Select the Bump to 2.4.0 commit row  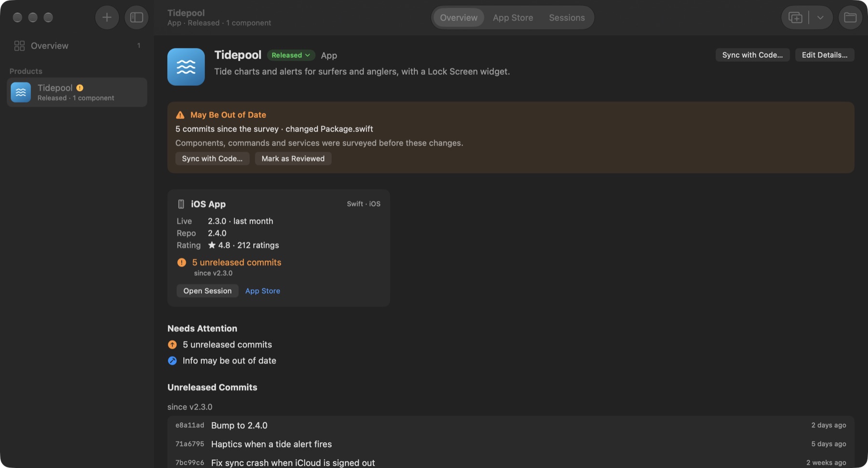pyautogui.click(x=511, y=426)
